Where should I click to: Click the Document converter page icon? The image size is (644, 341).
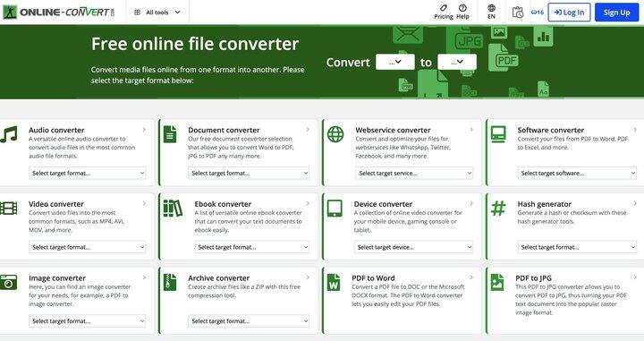point(170,134)
